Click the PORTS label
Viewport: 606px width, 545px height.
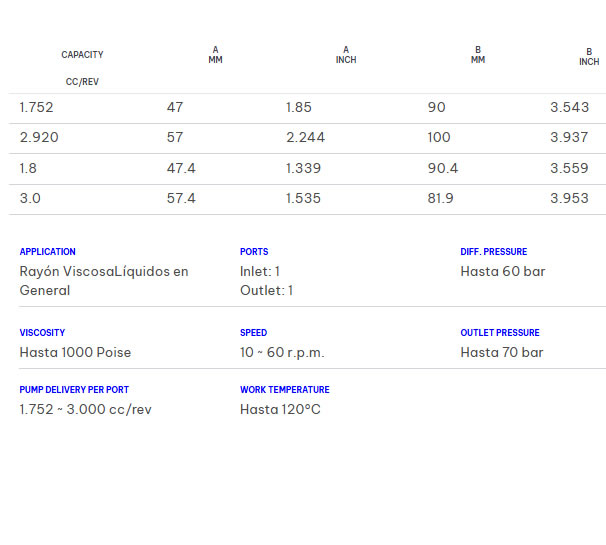(254, 252)
